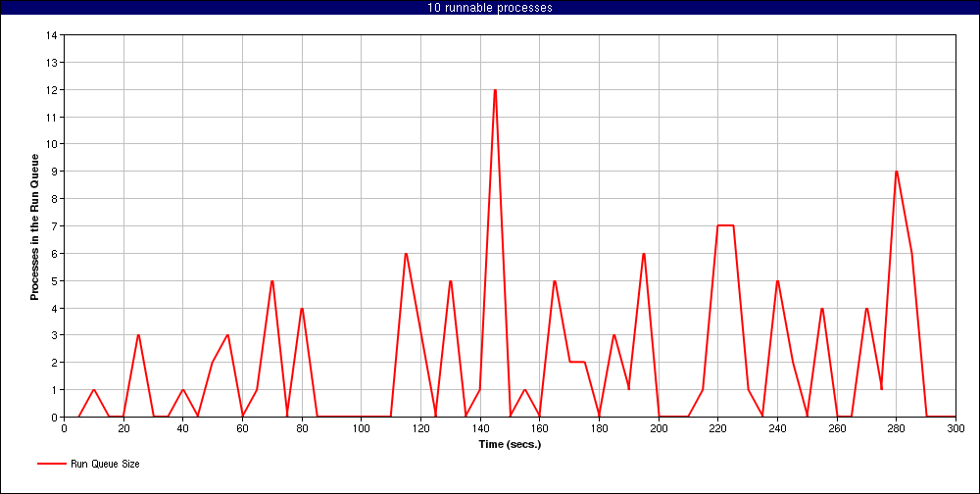Click the peak of 1 at 10 seconds
Image resolution: width=980 pixels, height=494 pixels.
(x=94, y=389)
